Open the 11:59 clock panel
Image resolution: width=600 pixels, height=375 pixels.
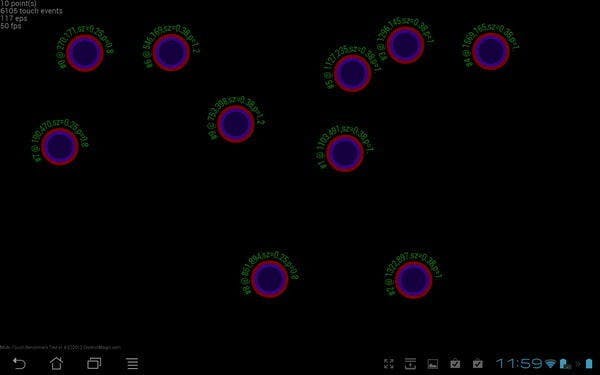coord(519,363)
